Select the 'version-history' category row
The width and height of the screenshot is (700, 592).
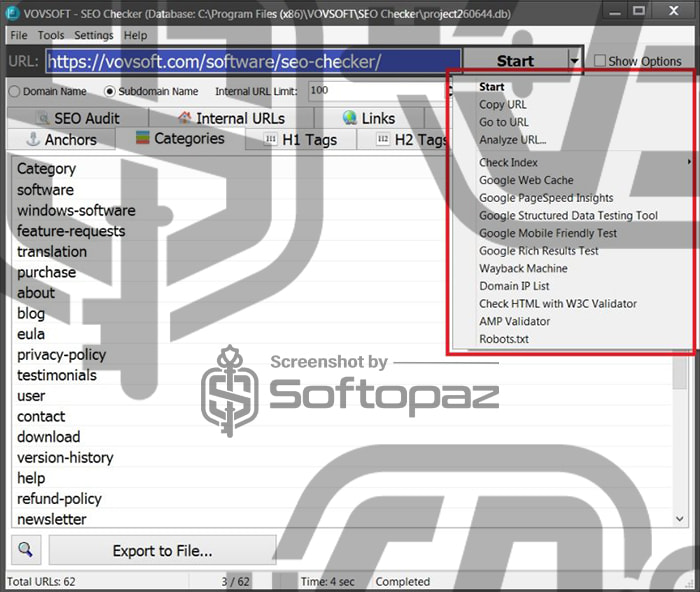(342, 457)
